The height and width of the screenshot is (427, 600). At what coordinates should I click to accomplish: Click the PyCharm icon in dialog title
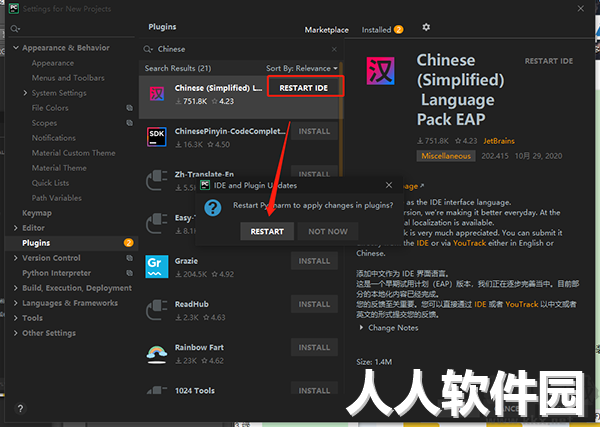pyautogui.click(x=205, y=185)
